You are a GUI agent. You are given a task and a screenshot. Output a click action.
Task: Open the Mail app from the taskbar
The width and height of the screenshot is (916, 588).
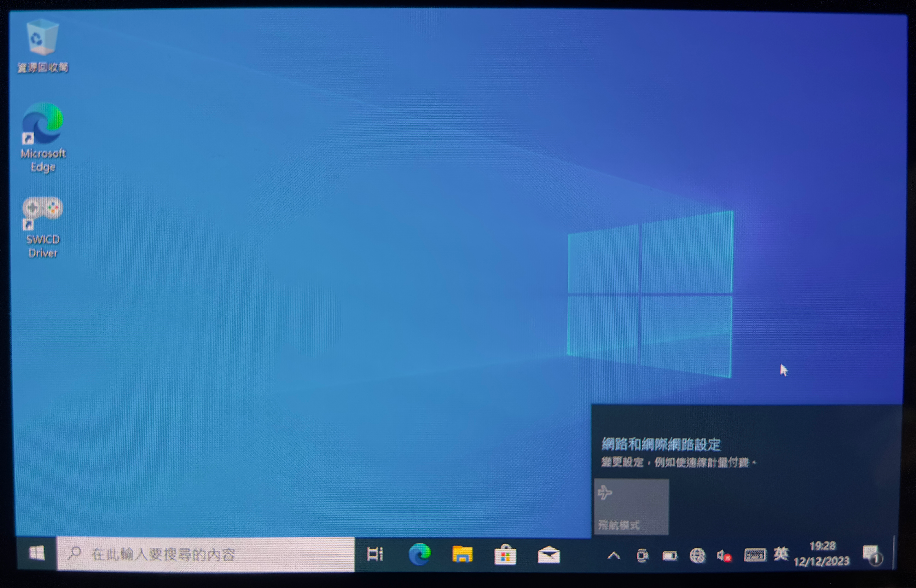pos(549,555)
